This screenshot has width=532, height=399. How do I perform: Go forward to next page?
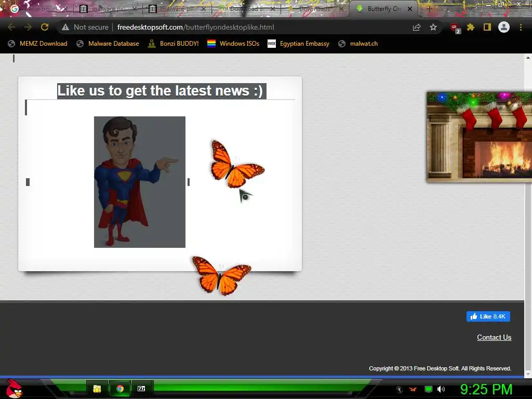28,27
